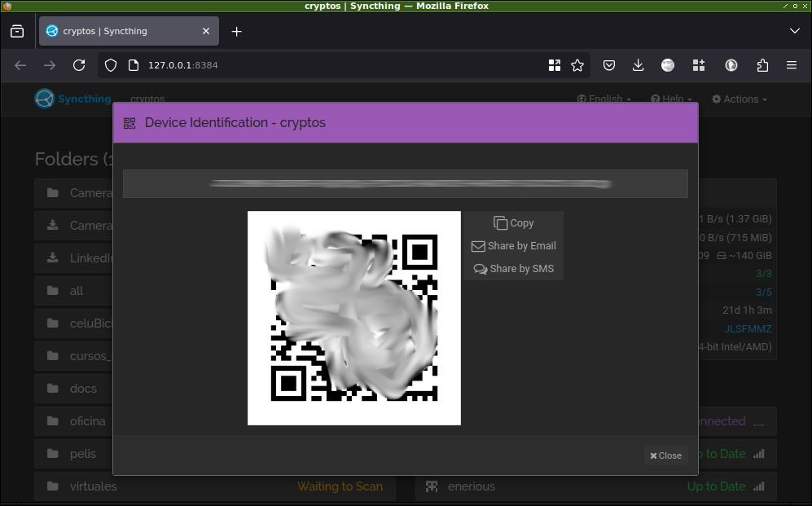Expand the docs folder row

pyautogui.click(x=73, y=389)
